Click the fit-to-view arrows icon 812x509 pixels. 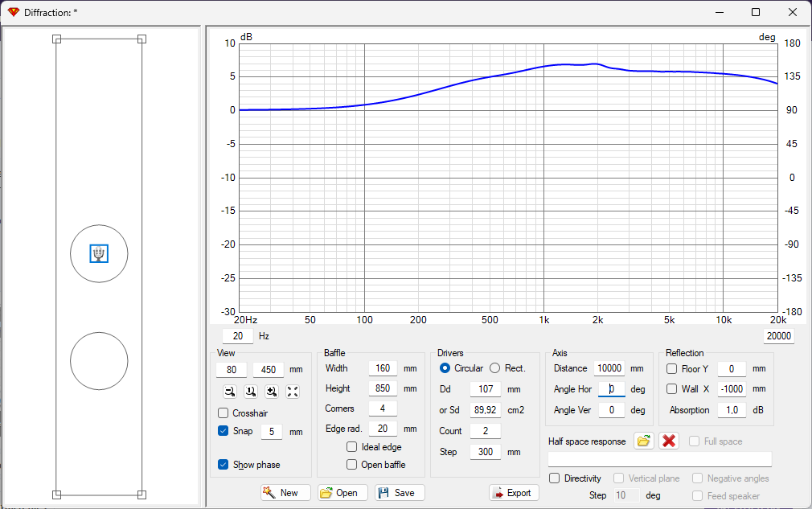pyautogui.click(x=293, y=392)
